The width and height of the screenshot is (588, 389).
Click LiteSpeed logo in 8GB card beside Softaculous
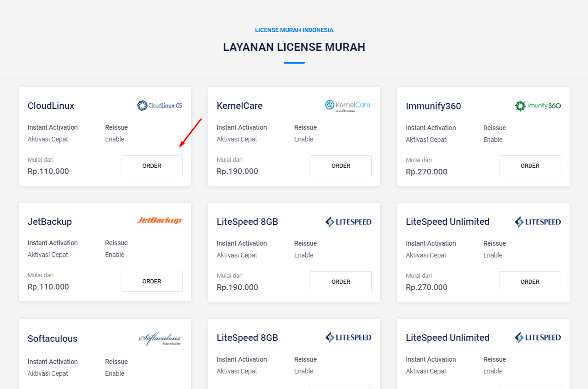348,338
